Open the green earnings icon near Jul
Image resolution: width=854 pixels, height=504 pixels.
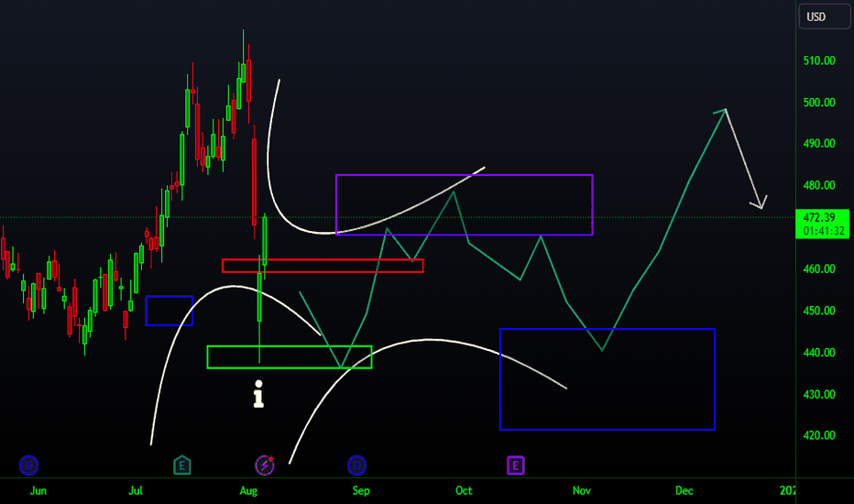(x=182, y=466)
